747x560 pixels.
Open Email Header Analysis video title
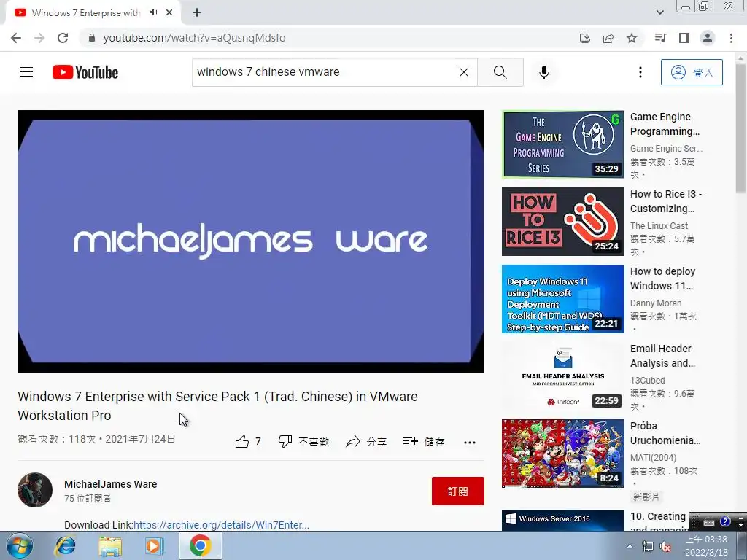[x=662, y=356]
